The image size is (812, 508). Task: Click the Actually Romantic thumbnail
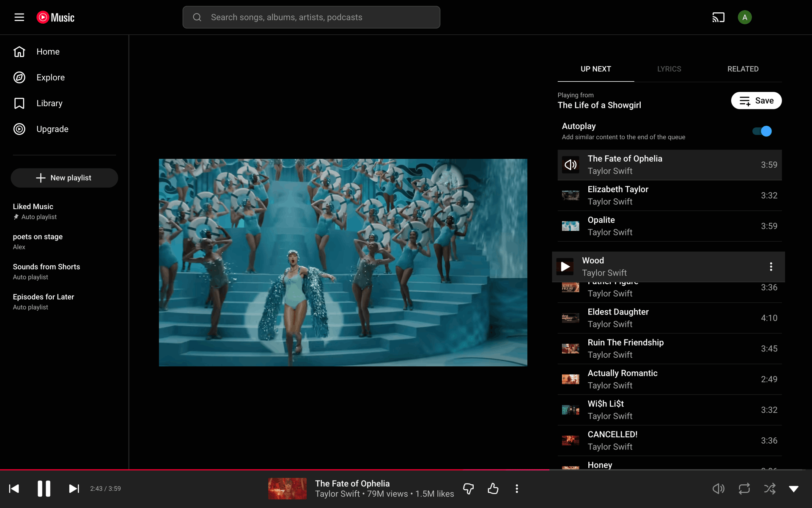(571, 379)
